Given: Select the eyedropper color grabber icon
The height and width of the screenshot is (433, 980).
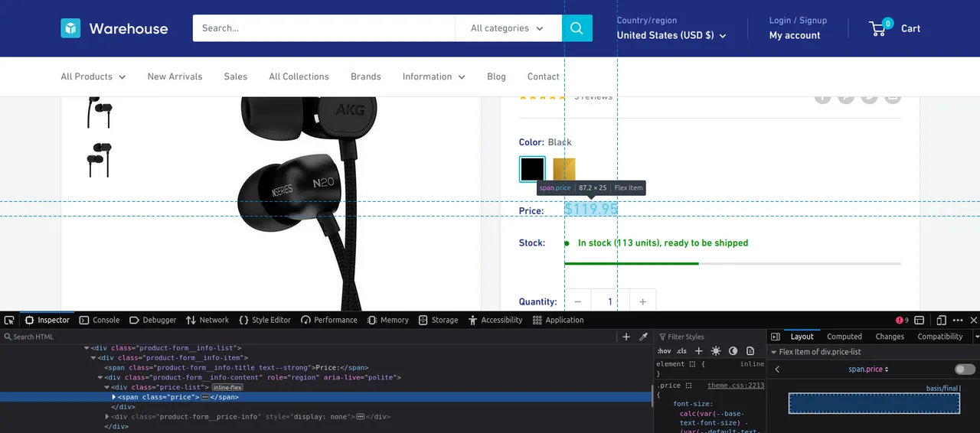Looking at the screenshot, I should (x=644, y=337).
